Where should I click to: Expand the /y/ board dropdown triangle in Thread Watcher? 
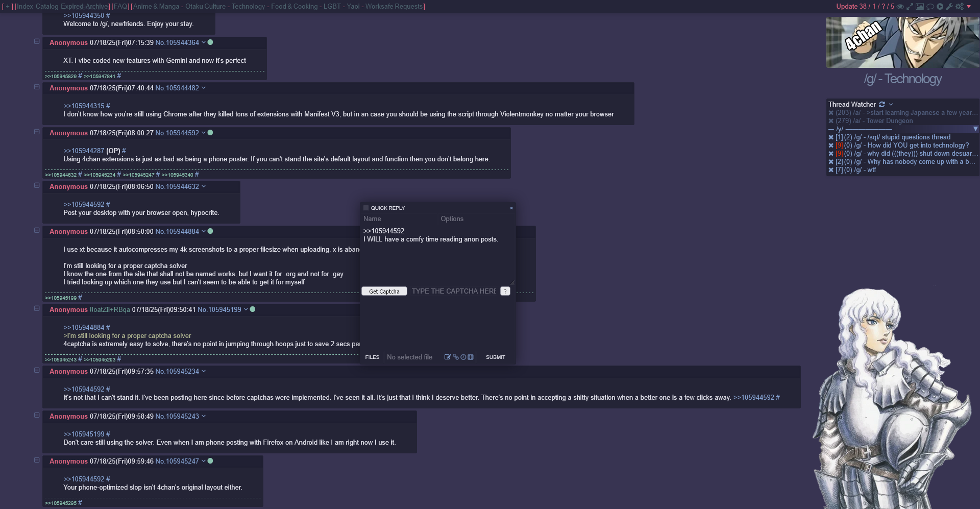975,129
